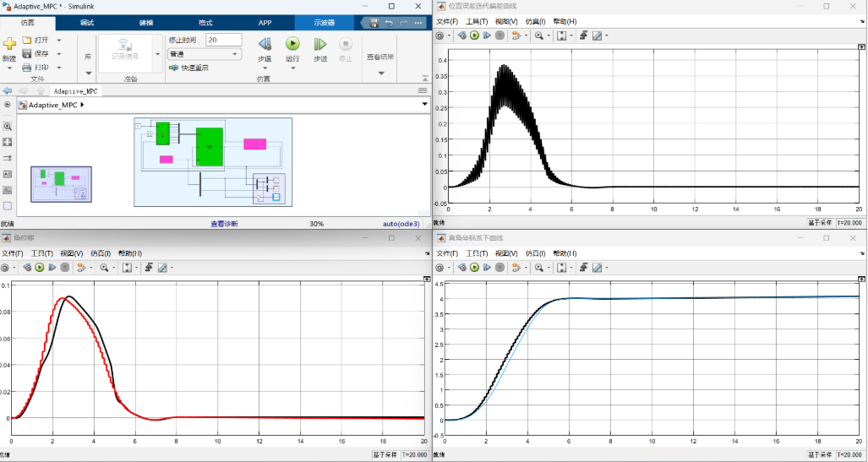Click the fit-to-view icon in the canvas palette
The height and width of the screenshot is (462, 868).
[x=8, y=142]
